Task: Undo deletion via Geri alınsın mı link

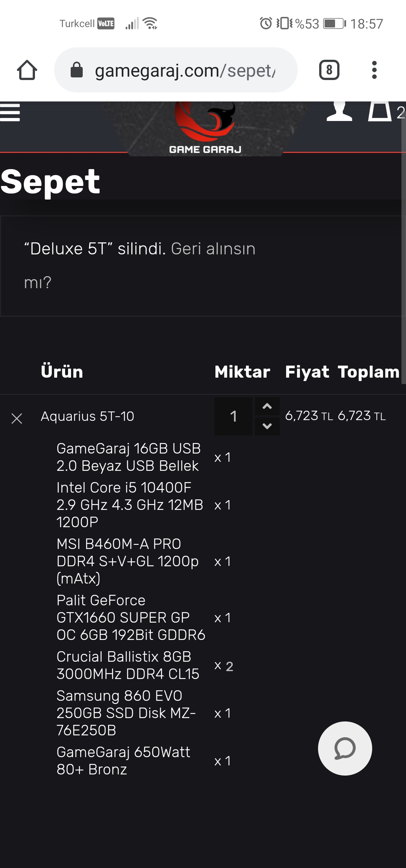Action: click(x=213, y=249)
